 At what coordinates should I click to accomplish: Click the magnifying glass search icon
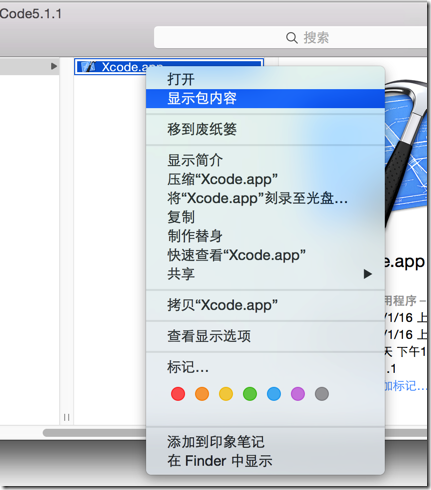292,38
